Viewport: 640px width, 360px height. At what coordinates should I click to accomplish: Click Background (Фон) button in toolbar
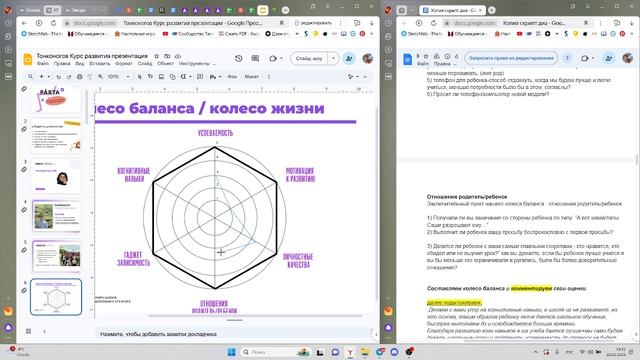(232, 76)
